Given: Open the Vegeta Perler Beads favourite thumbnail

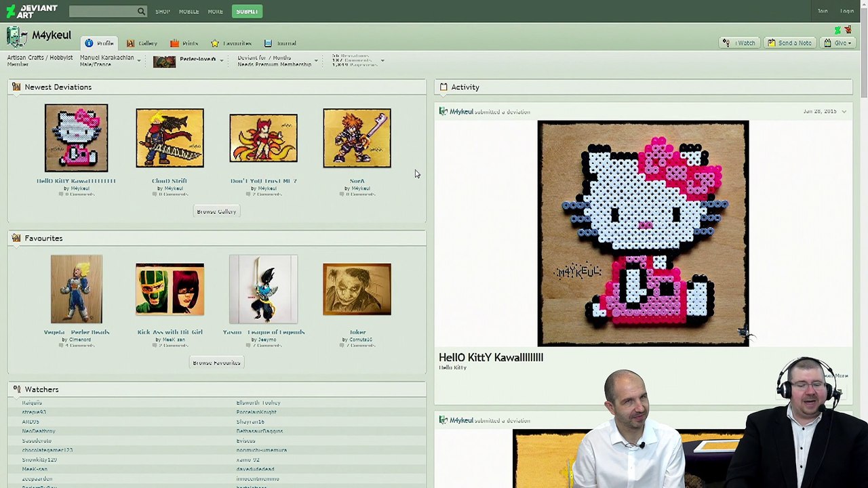Looking at the screenshot, I should click(x=76, y=289).
